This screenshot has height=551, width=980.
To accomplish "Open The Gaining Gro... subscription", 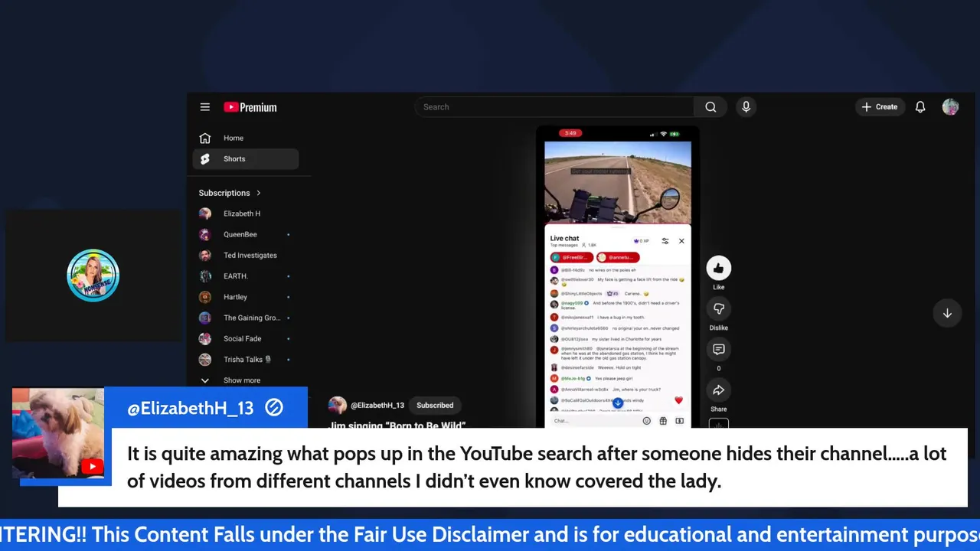I will tap(245, 318).
